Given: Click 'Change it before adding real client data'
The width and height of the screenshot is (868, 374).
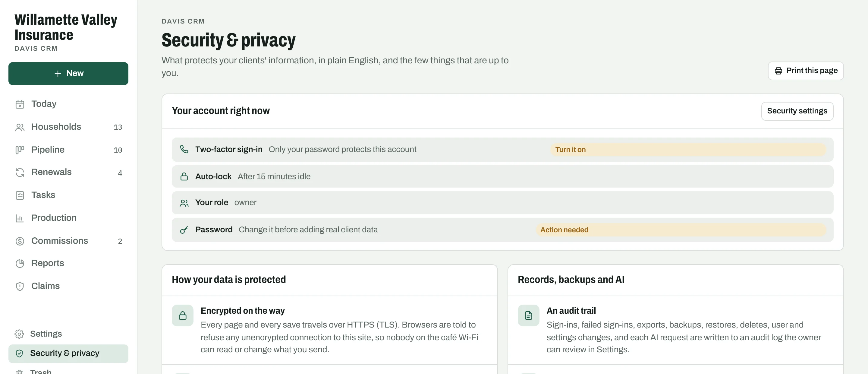Looking at the screenshot, I should pos(308,230).
